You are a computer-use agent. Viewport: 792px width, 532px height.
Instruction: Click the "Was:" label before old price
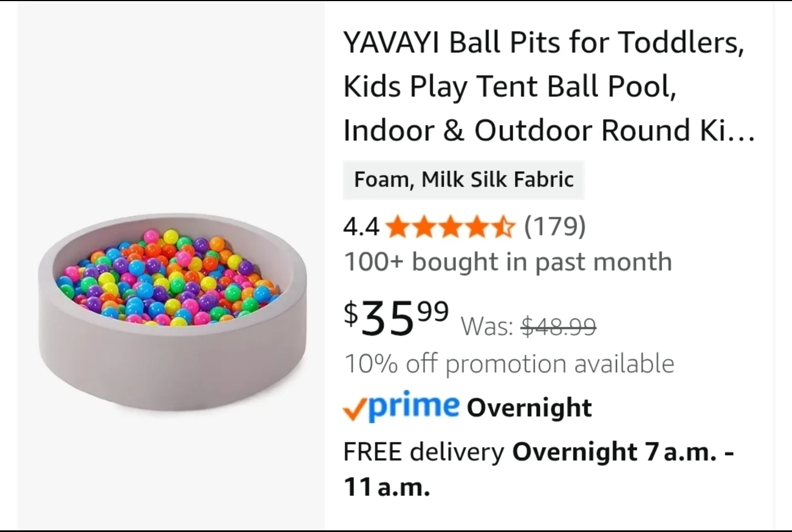click(x=487, y=327)
